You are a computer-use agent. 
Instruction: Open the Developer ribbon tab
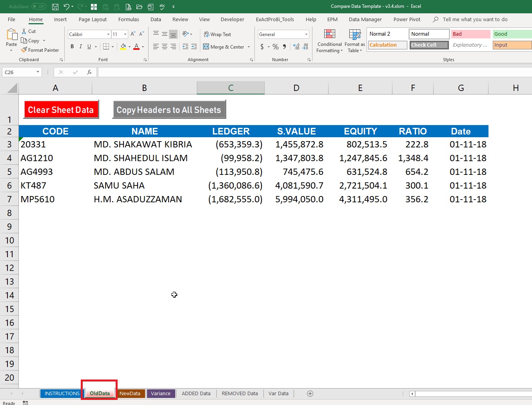232,19
